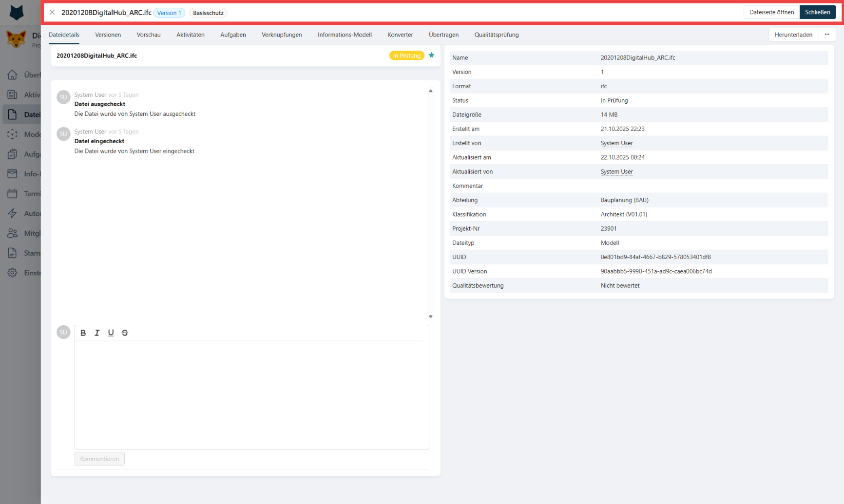Open the three-dots more options menu
The height and width of the screenshot is (504, 844).
[x=827, y=35]
